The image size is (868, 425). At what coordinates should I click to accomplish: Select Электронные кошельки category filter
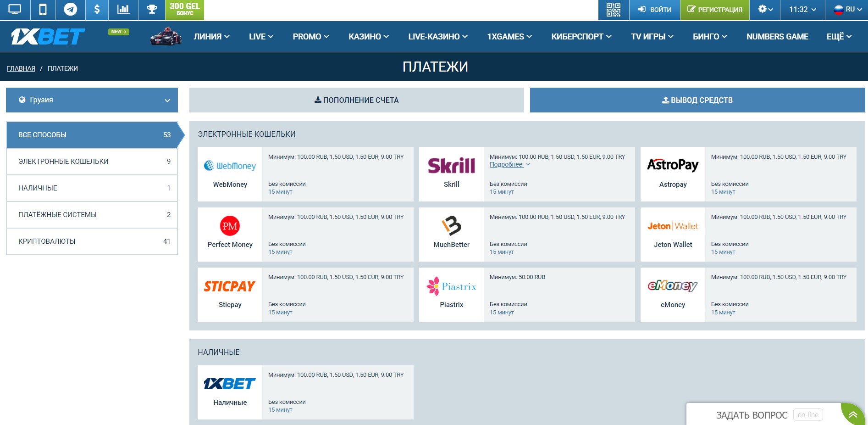(92, 162)
